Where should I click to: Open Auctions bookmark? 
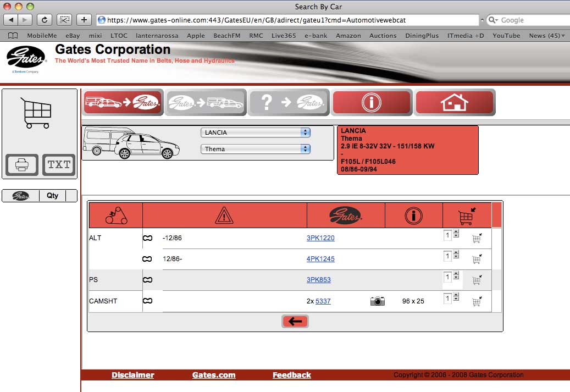click(x=383, y=36)
